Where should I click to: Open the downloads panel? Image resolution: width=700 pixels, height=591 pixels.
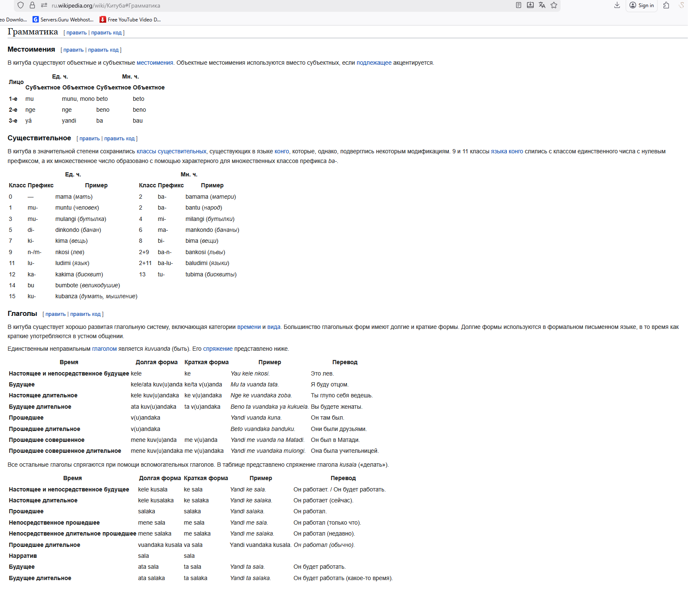[x=617, y=5]
